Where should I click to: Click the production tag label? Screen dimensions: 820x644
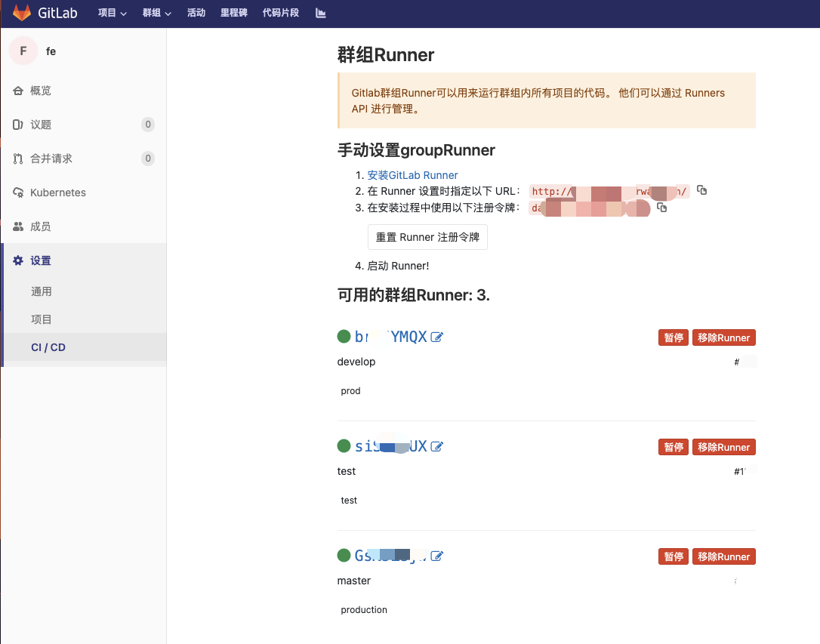tap(364, 610)
